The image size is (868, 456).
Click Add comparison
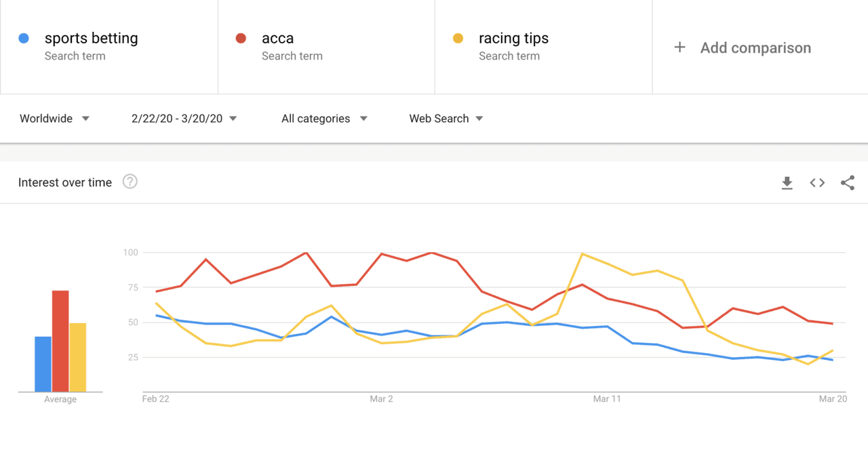point(755,48)
